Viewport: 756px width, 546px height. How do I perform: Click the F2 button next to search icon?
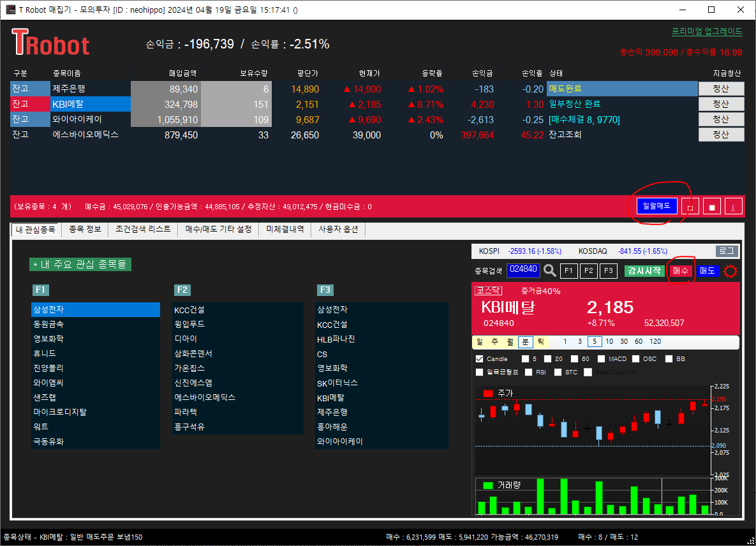point(589,271)
